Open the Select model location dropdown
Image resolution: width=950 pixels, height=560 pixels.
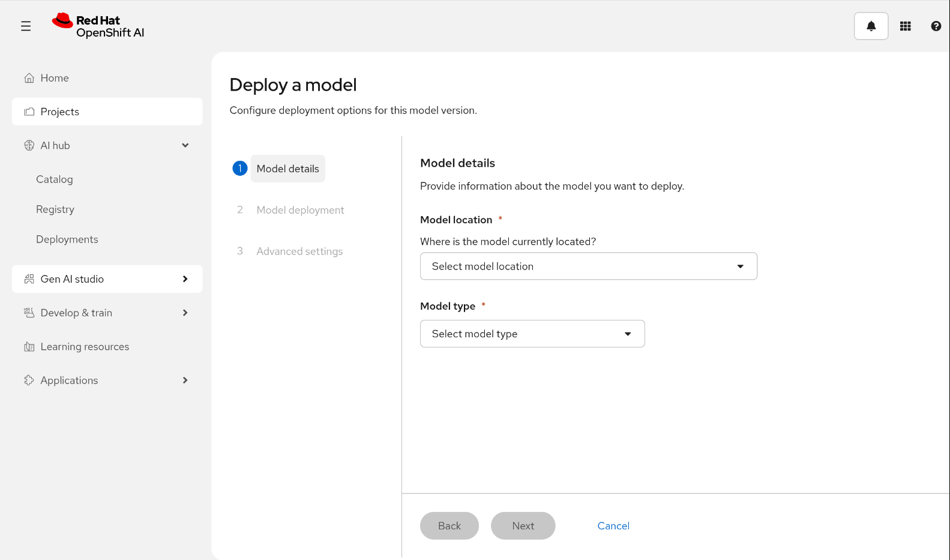588,266
